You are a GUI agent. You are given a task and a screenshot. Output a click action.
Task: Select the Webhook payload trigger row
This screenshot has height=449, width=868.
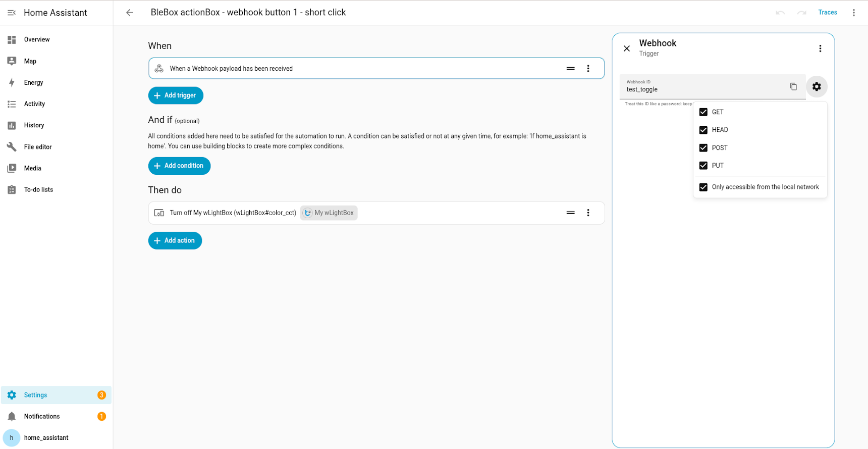[376, 68]
